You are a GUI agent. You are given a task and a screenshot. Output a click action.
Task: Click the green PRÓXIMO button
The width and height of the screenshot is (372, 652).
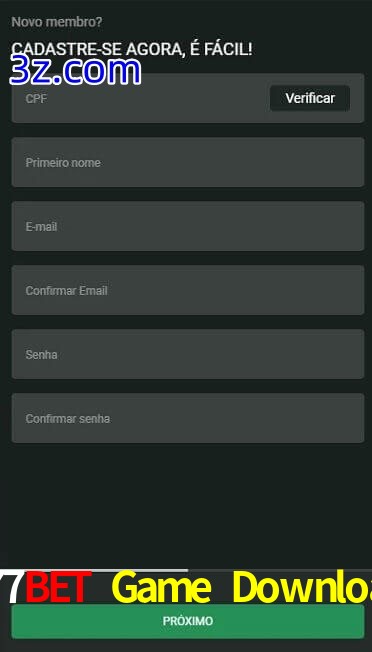[x=188, y=621]
